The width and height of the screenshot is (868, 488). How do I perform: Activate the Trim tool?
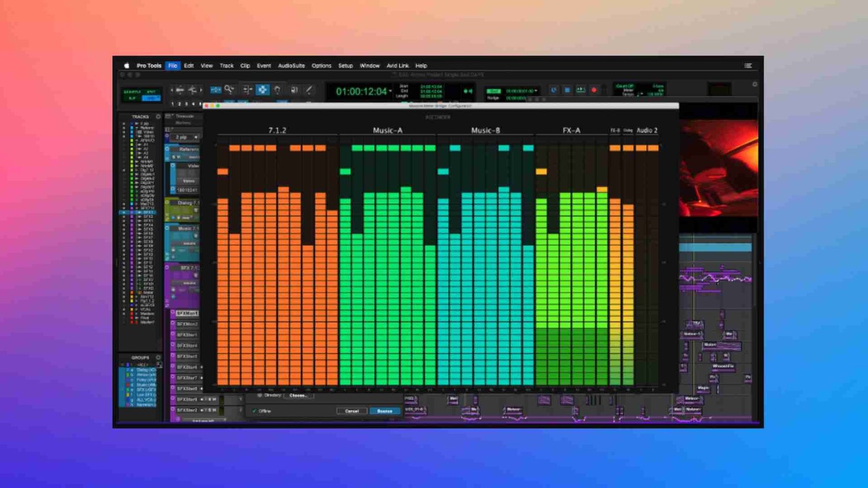tap(248, 88)
